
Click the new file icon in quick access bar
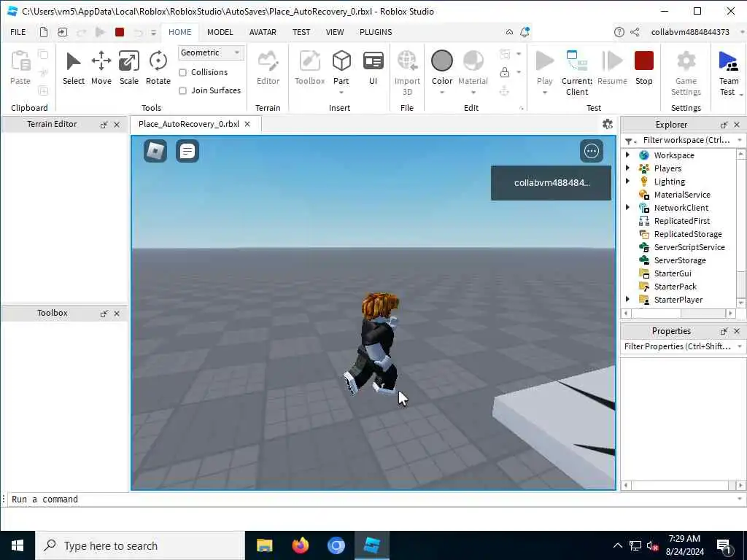43,32
